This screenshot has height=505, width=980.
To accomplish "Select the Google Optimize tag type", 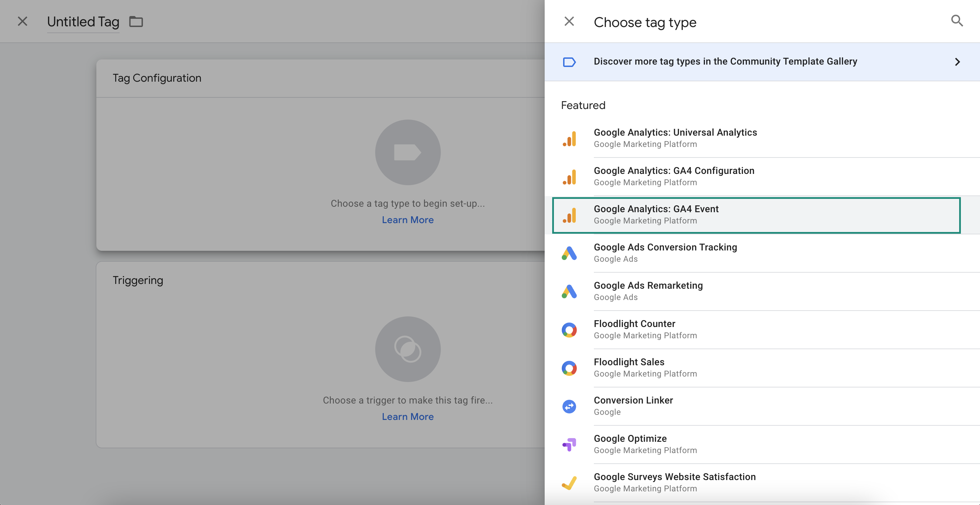I will click(762, 445).
